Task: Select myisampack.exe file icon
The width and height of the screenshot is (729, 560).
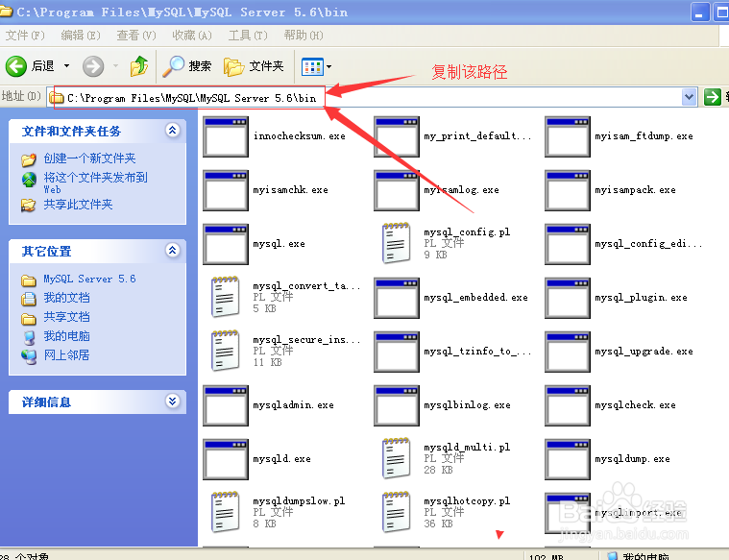Action: tap(568, 191)
